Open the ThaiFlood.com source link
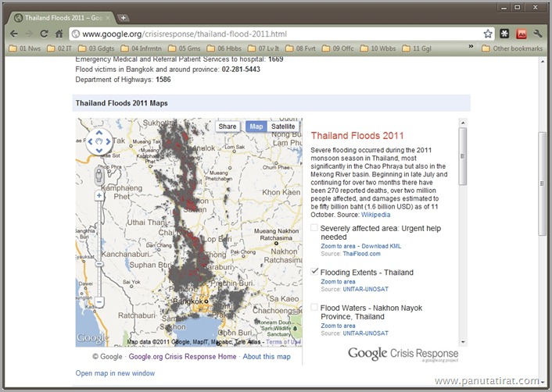Viewport: 552px width, 392px height. click(361, 254)
